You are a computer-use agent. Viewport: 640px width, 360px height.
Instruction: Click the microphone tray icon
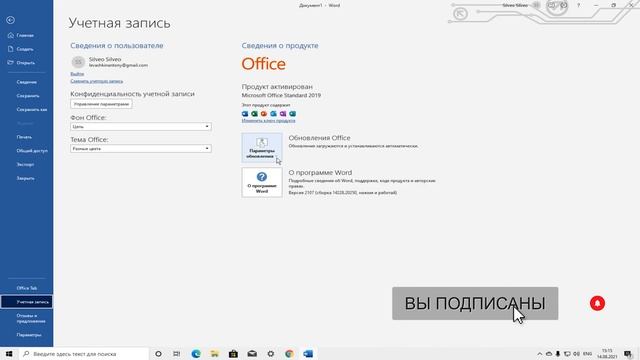click(558, 354)
